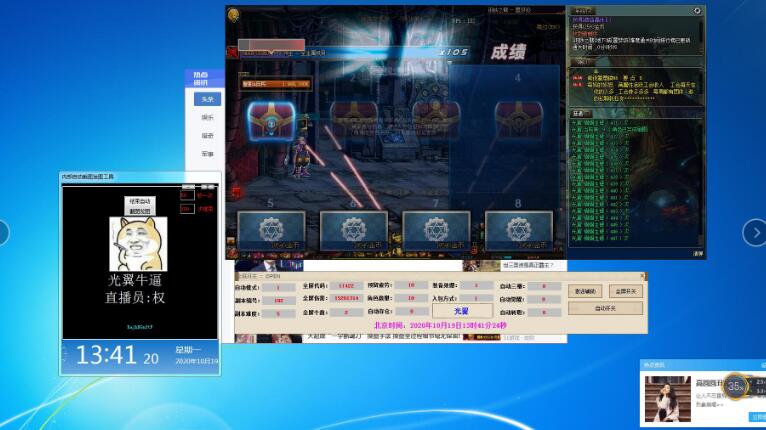Pick the glowing first reward chest

pyautogui.click(x=271, y=121)
